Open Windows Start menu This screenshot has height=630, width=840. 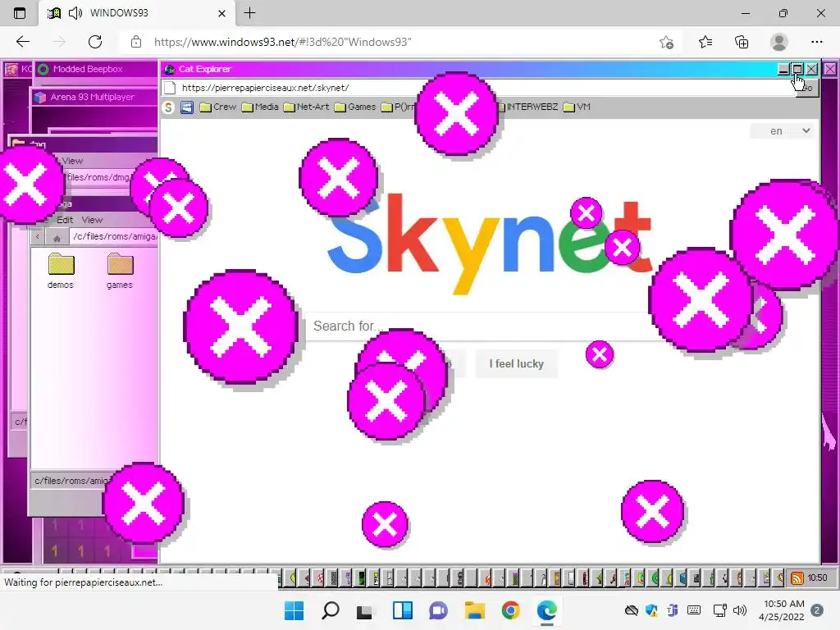tap(294, 610)
